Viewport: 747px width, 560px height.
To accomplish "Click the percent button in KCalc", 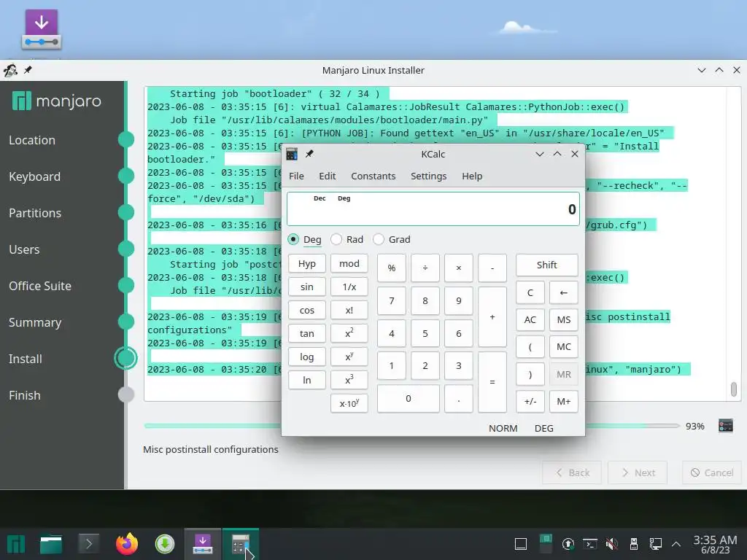I will [x=392, y=268].
